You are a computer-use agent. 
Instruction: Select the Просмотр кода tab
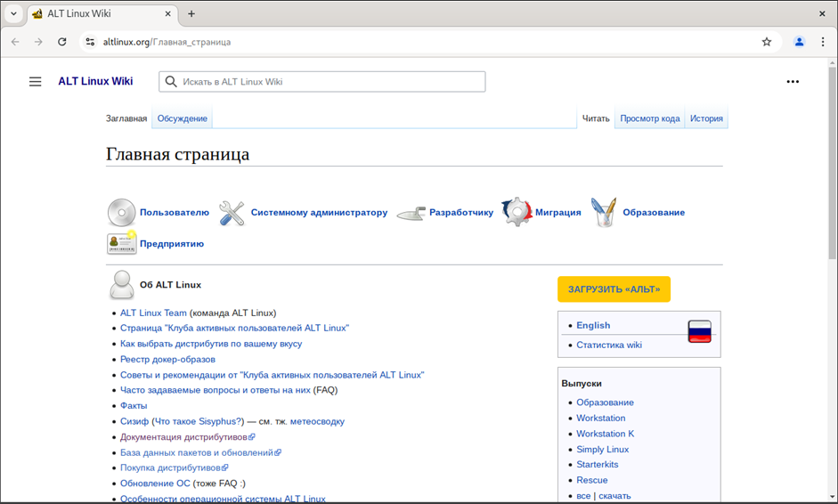[x=649, y=118]
